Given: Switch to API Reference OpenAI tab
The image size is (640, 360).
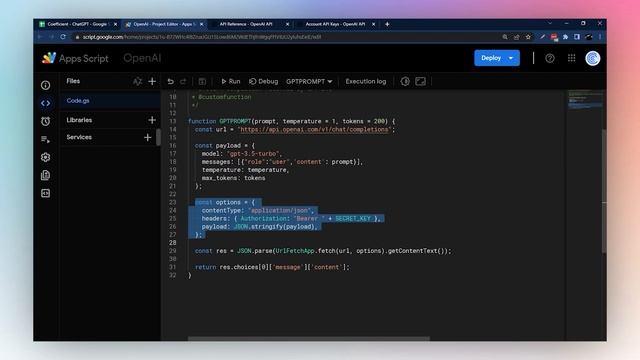Looking at the screenshot, I should tap(246, 24).
